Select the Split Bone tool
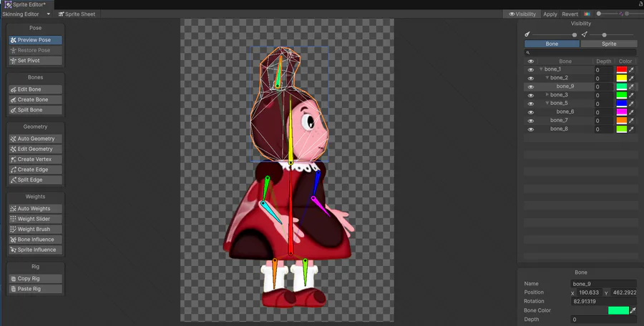The image size is (644, 326). [x=35, y=109]
